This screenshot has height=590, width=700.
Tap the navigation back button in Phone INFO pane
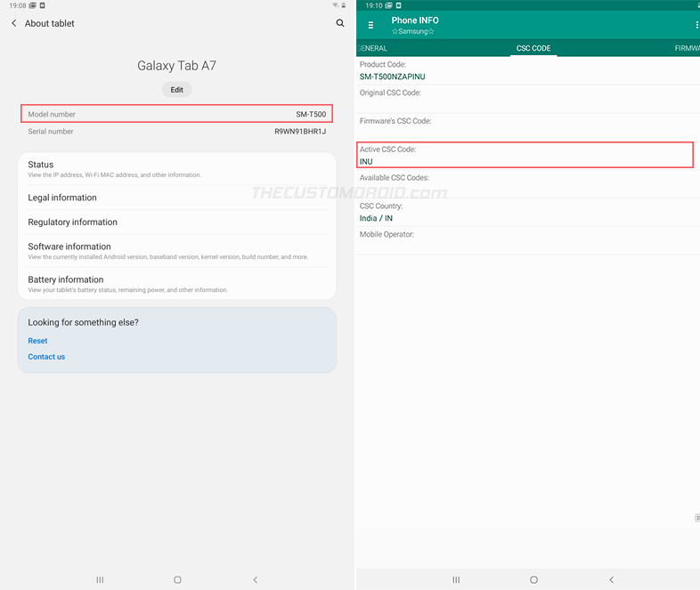(x=612, y=579)
